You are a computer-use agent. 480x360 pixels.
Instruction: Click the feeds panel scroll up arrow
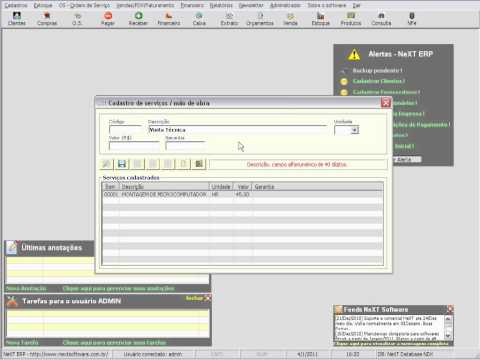(448, 319)
